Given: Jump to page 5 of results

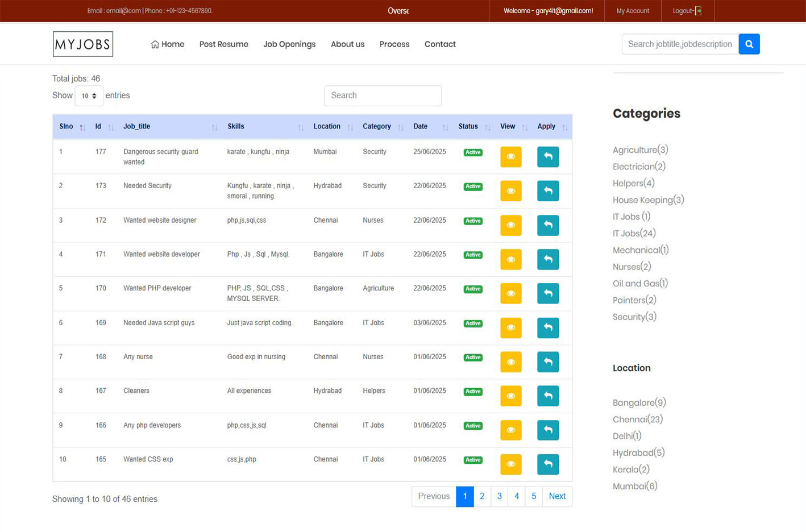Looking at the screenshot, I should tap(534, 496).
